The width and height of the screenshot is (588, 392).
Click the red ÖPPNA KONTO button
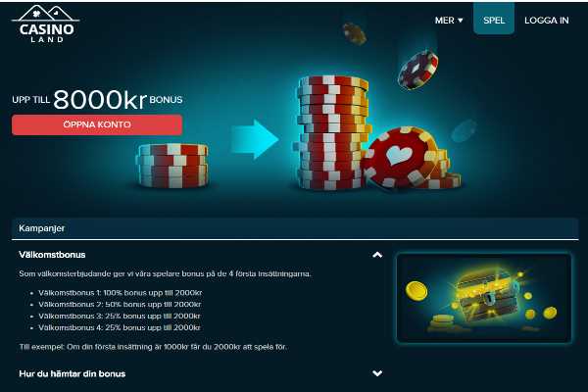click(x=97, y=124)
